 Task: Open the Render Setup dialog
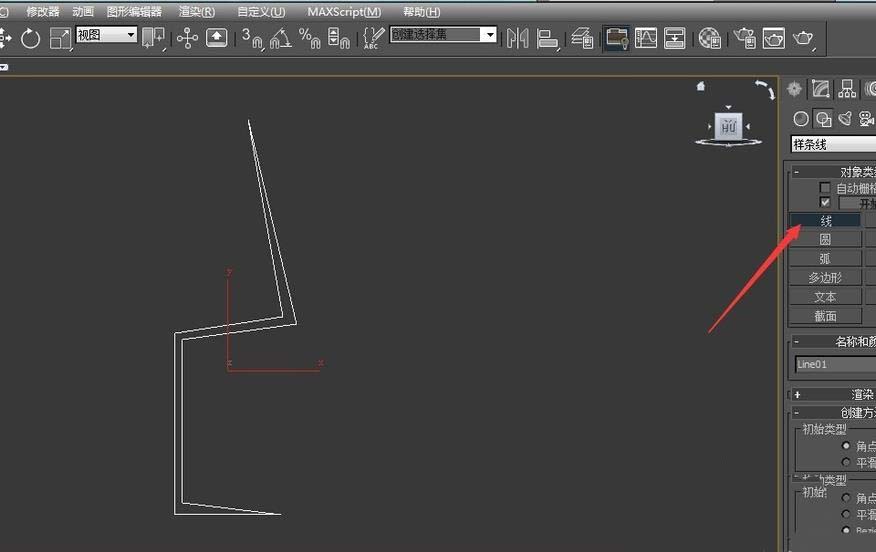(x=745, y=39)
